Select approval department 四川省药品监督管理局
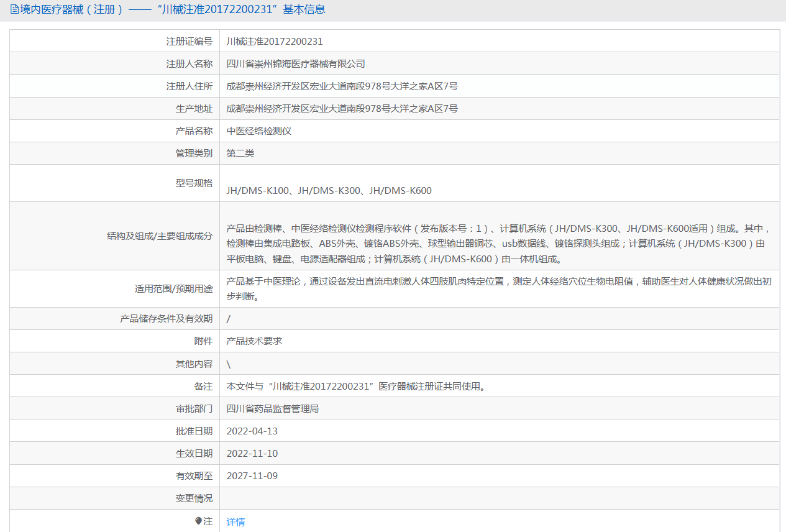786x532 pixels. coord(273,408)
